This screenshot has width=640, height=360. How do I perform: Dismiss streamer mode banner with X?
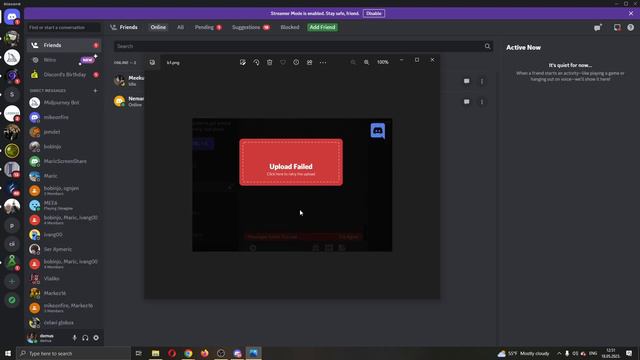point(631,13)
